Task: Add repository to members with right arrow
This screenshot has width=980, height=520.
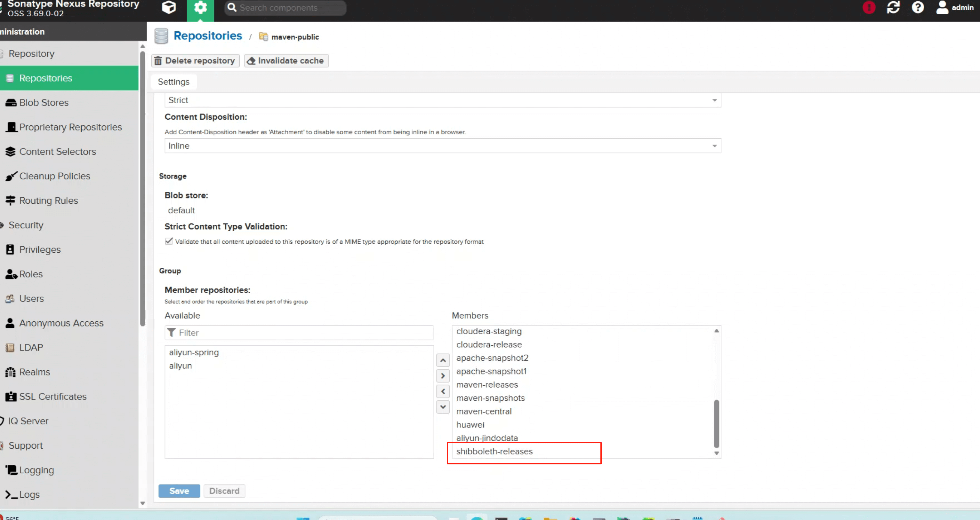Action: 443,376
